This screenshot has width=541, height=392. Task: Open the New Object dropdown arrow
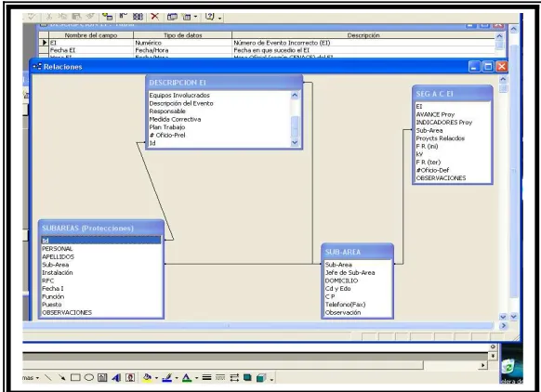[x=195, y=17]
